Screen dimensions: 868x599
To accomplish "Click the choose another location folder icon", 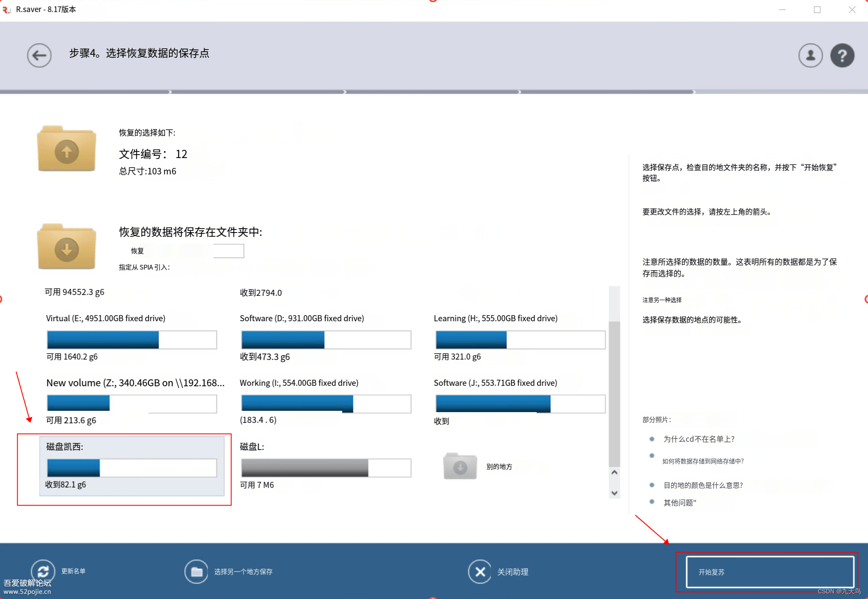I will [x=197, y=571].
